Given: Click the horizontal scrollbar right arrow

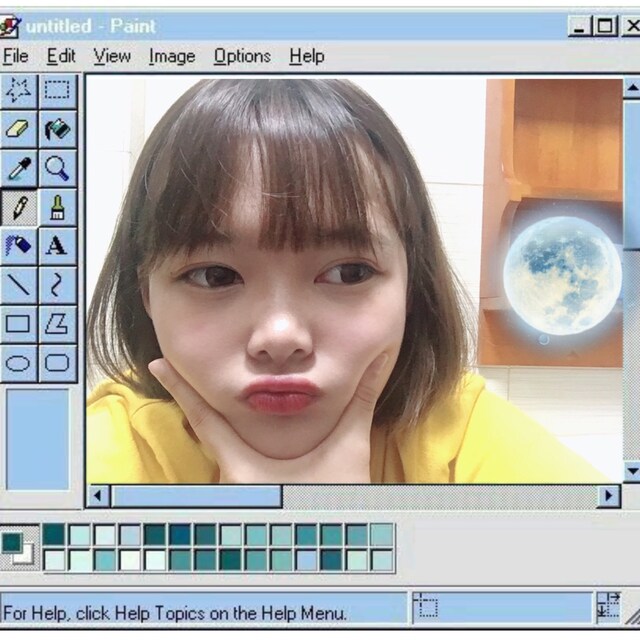Looking at the screenshot, I should point(609,496).
